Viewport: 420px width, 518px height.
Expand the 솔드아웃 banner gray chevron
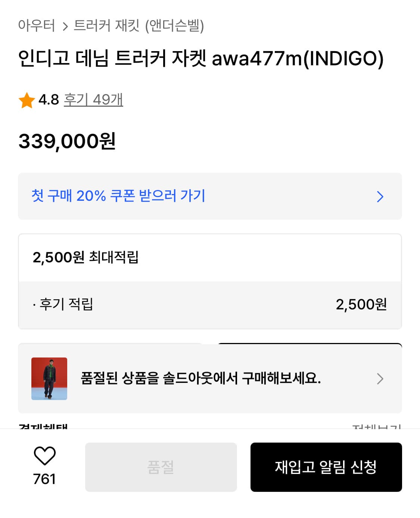point(380,379)
